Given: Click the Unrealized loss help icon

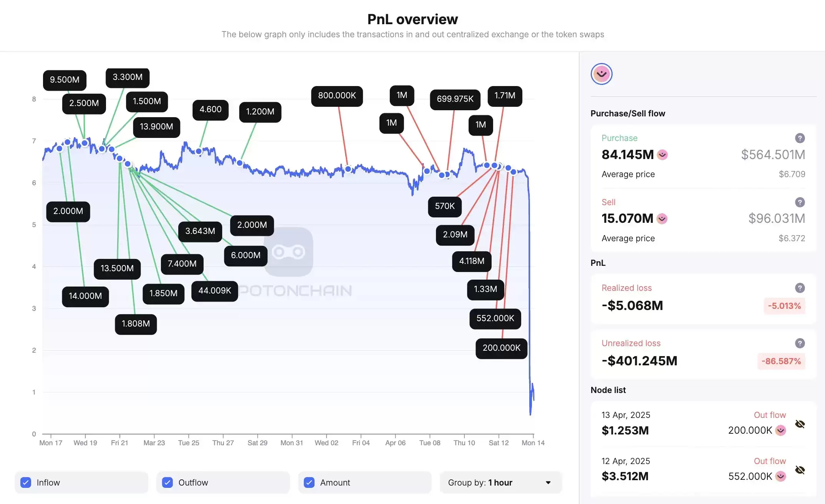Looking at the screenshot, I should pos(800,343).
